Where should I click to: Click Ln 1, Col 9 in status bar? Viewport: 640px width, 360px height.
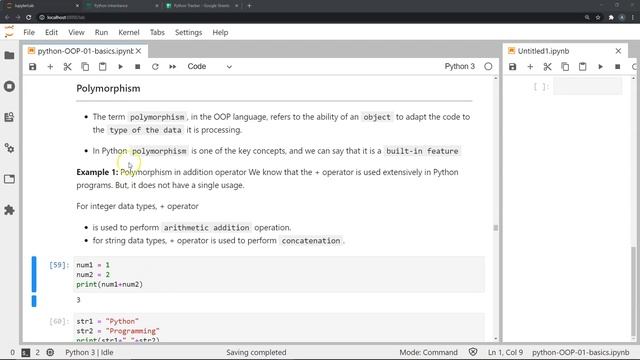pyautogui.click(x=505, y=352)
